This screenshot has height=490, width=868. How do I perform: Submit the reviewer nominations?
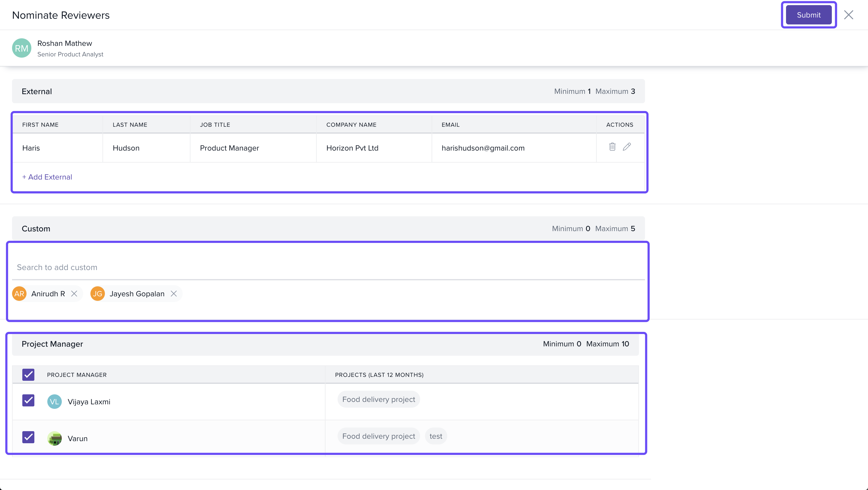(x=808, y=15)
